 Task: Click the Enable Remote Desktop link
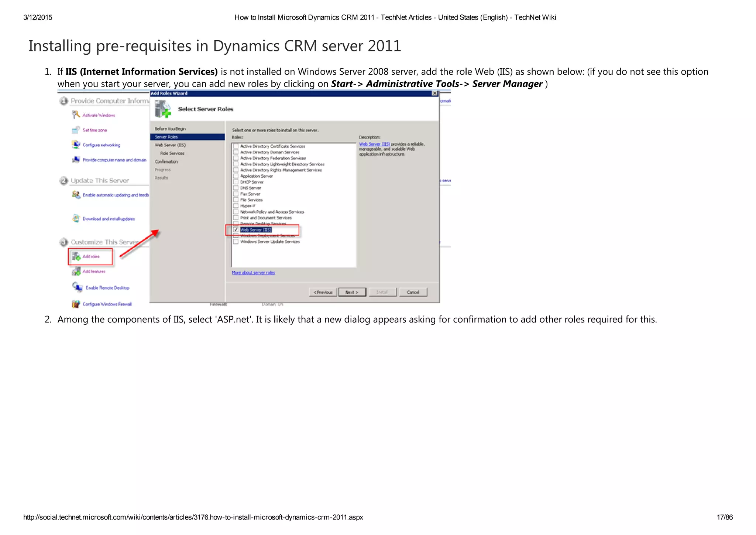click(x=107, y=288)
